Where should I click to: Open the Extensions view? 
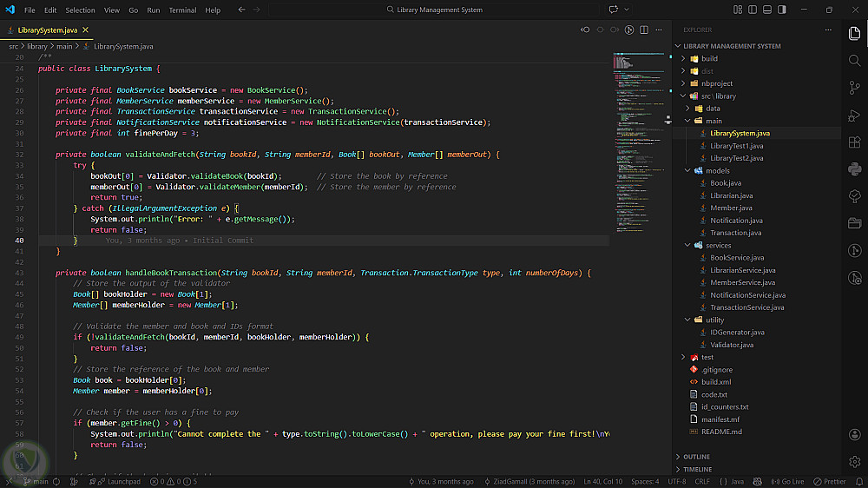point(855,142)
